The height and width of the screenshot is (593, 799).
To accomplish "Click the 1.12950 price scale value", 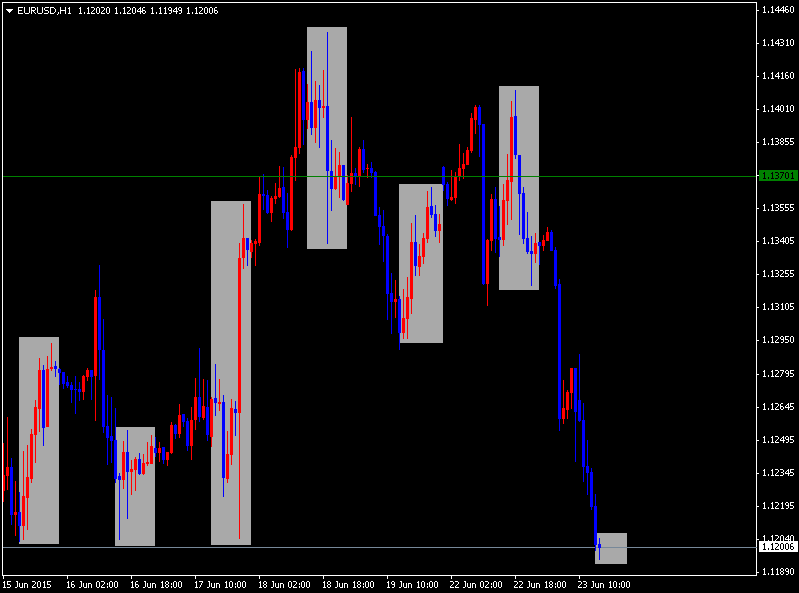I will (x=778, y=340).
